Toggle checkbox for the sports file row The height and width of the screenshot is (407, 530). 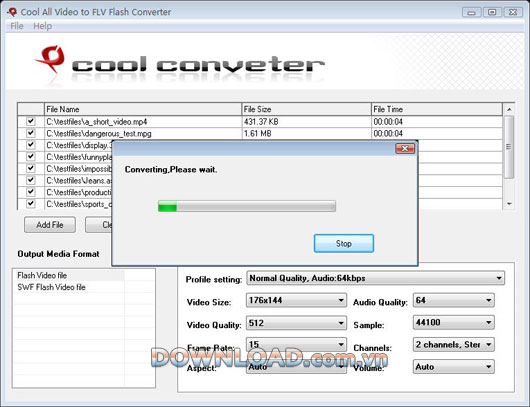click(31, 204)
